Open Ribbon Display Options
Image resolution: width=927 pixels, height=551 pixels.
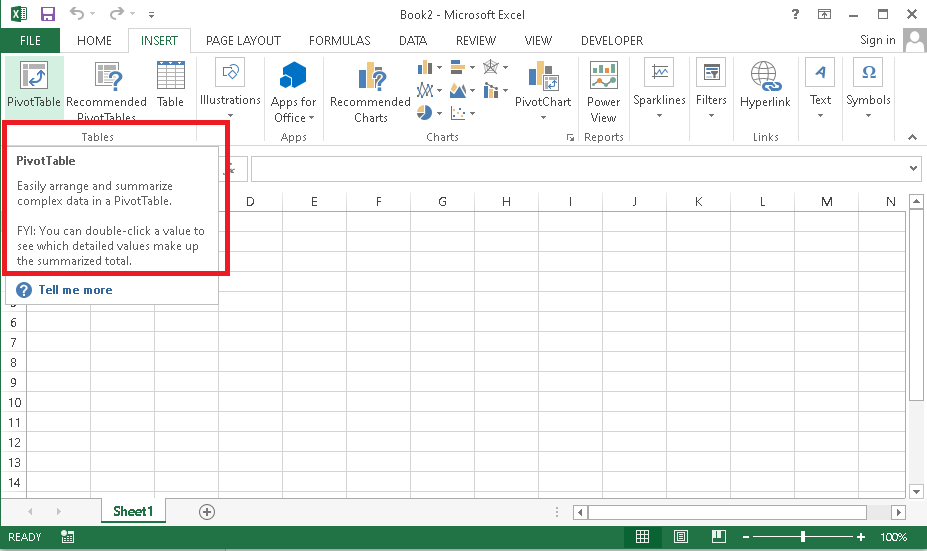[x=824, y=14]
